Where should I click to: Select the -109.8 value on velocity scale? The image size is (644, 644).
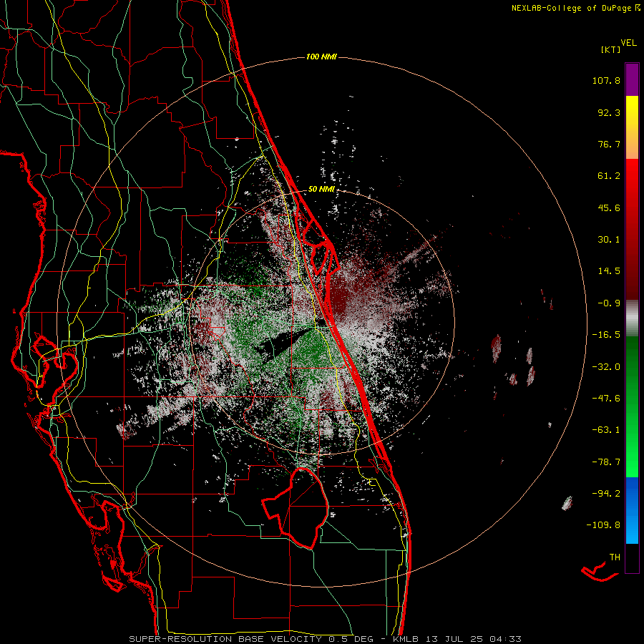tap(604, 525)
